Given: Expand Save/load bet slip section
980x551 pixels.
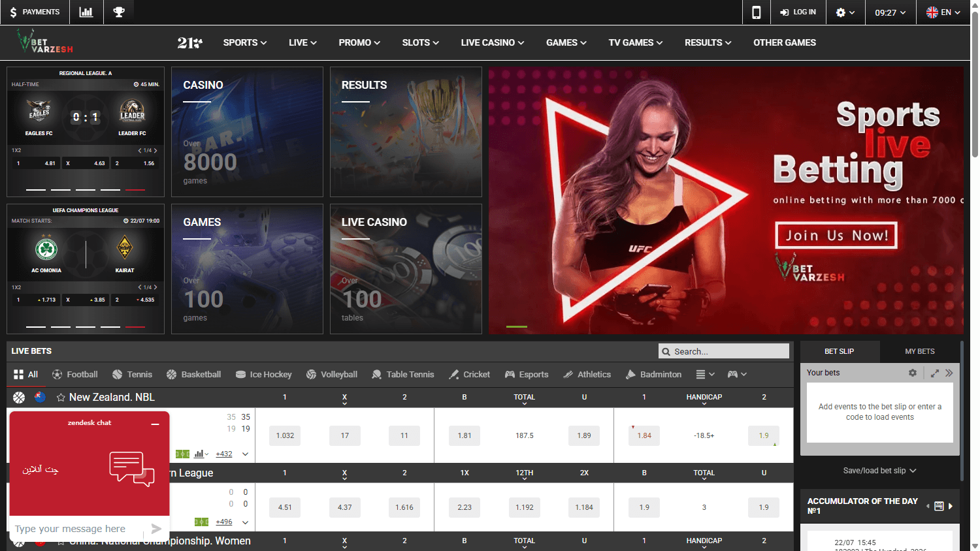Looking at the screenshot, I should click(x=879, y=471).
